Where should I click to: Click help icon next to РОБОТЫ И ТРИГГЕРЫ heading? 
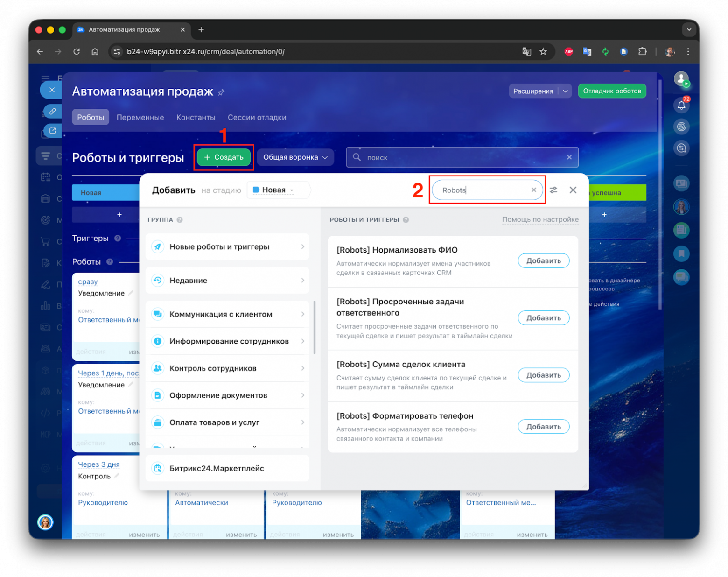[406, 220]
